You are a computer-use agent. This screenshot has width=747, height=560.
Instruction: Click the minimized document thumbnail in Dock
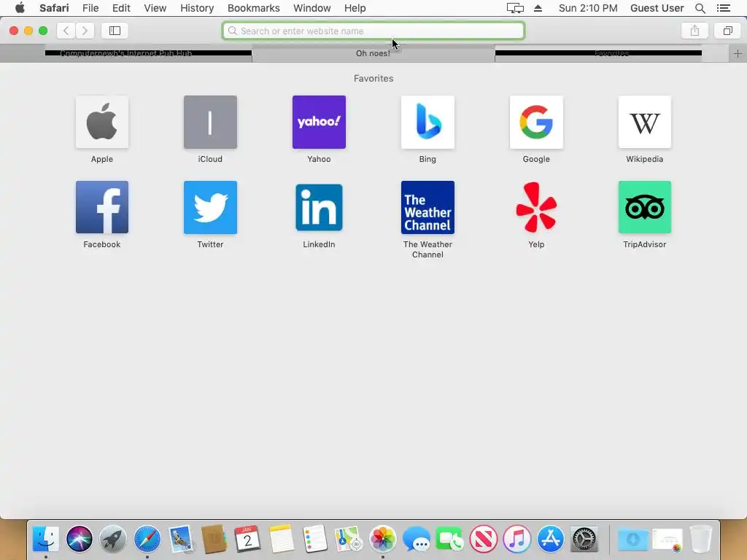coord(667,540)
